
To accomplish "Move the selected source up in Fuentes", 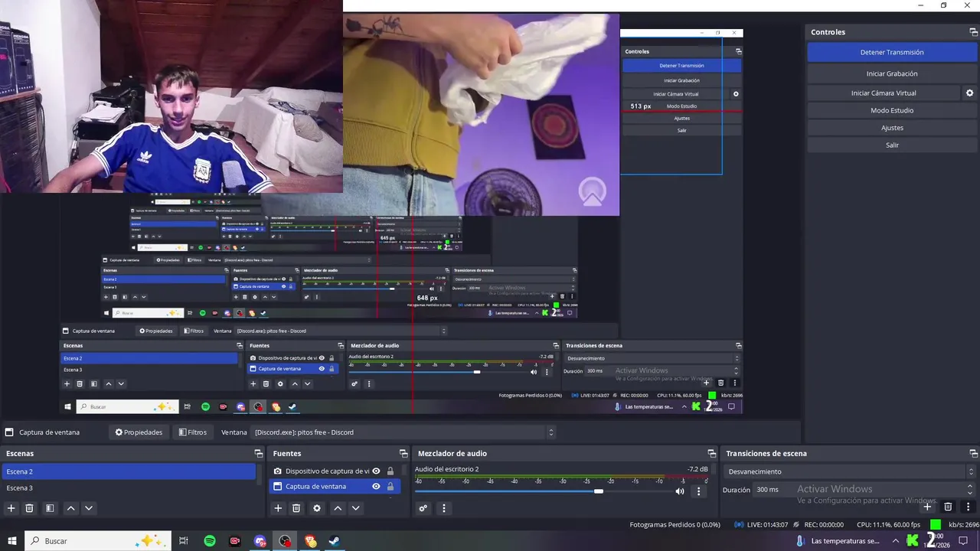I will pyautogui.click(x=337, y=508).
